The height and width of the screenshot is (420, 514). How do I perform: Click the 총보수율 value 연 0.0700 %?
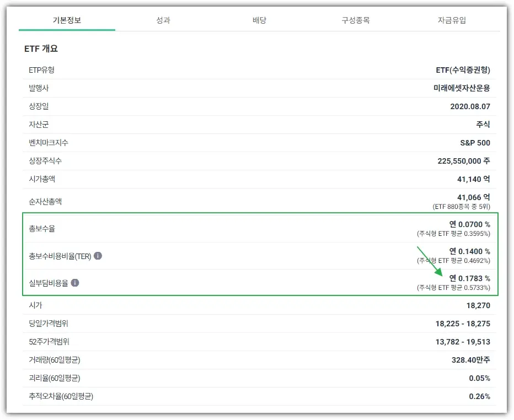[469, 224]
